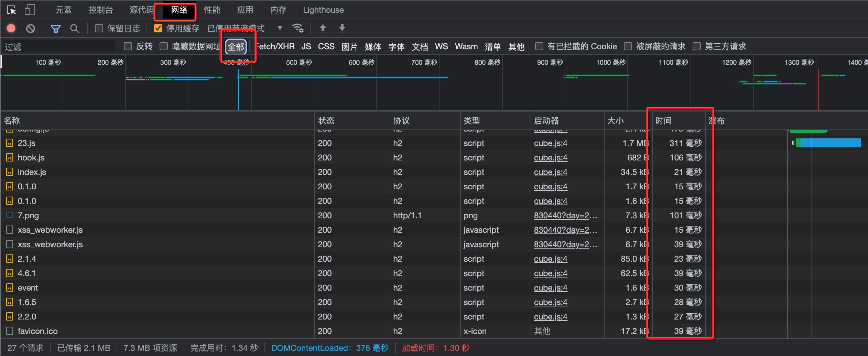Viewport: 868px width, 356px height.
Task: Tick the 反转 checkbox
Action: coord(128,46)
